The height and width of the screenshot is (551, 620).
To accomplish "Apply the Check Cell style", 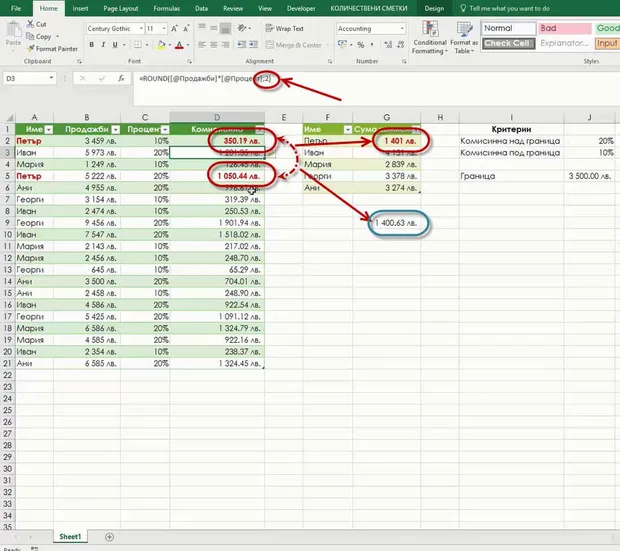I will click(508, 43).
